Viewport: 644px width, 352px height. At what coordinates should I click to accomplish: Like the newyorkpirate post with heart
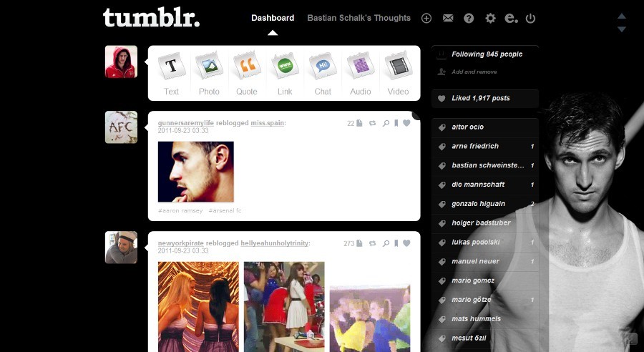pos(406,243)
